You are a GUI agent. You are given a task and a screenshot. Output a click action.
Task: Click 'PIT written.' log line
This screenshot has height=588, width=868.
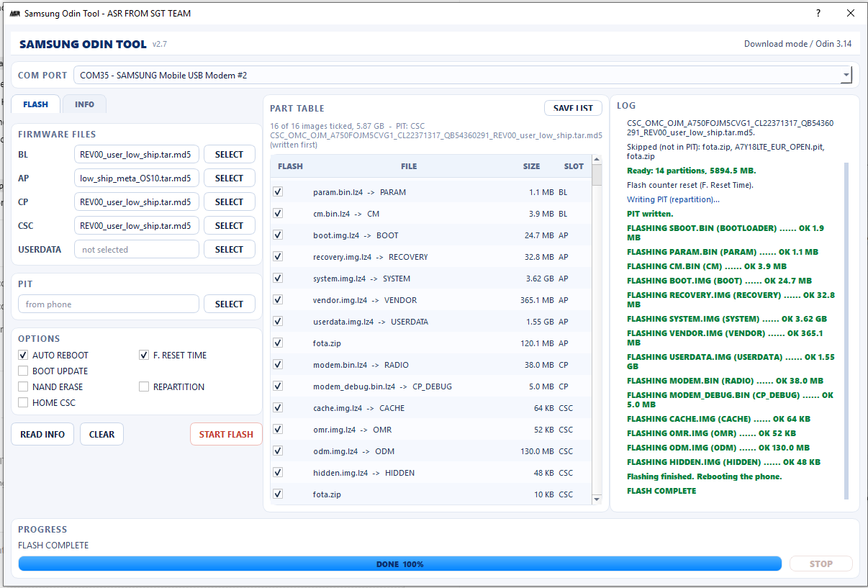pyautogui.click(x=650, y=214)
